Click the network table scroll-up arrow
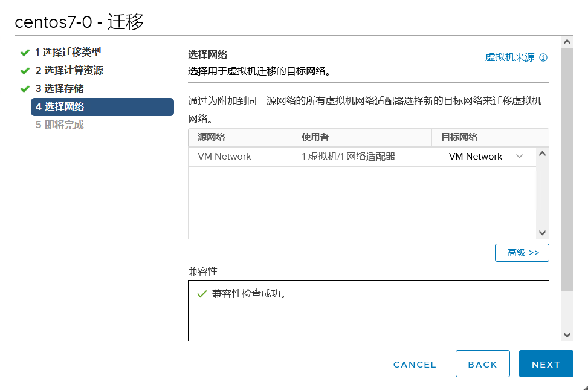The height and width of the screenshot is (390, 588). [x=542, y=154]
